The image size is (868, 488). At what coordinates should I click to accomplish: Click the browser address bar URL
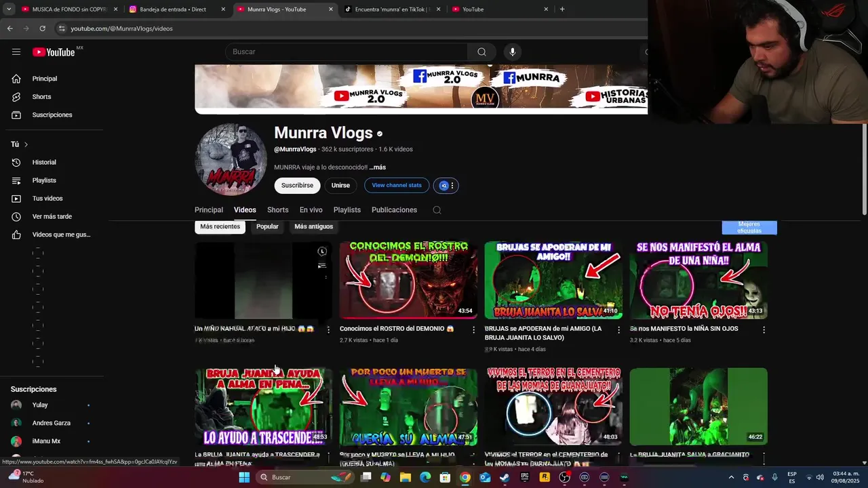(x=122, y=28)
